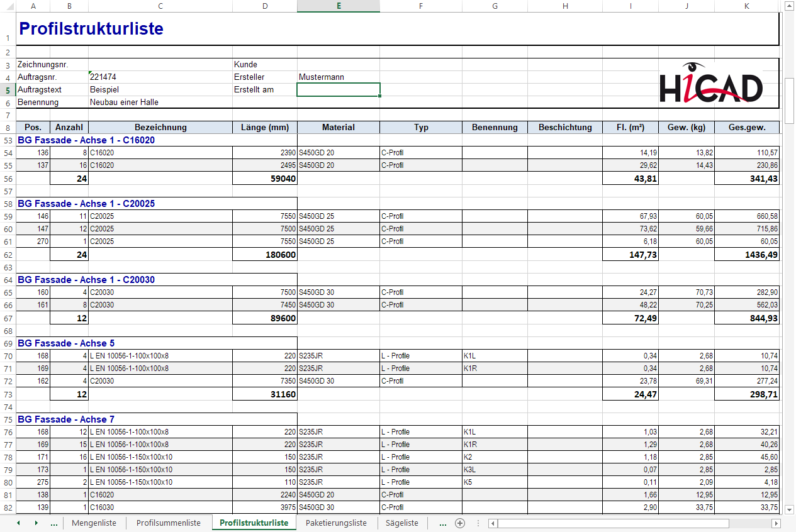This screenshot has height=532, width=796.
Task: Click the Kunde label cell
Action: pyautogui.click(x=265, y=65)
